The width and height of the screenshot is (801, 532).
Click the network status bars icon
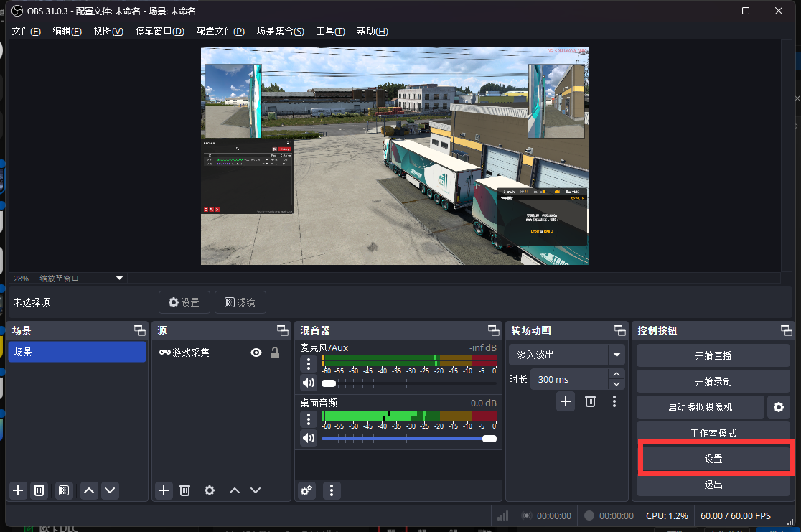tap(503, 515)
